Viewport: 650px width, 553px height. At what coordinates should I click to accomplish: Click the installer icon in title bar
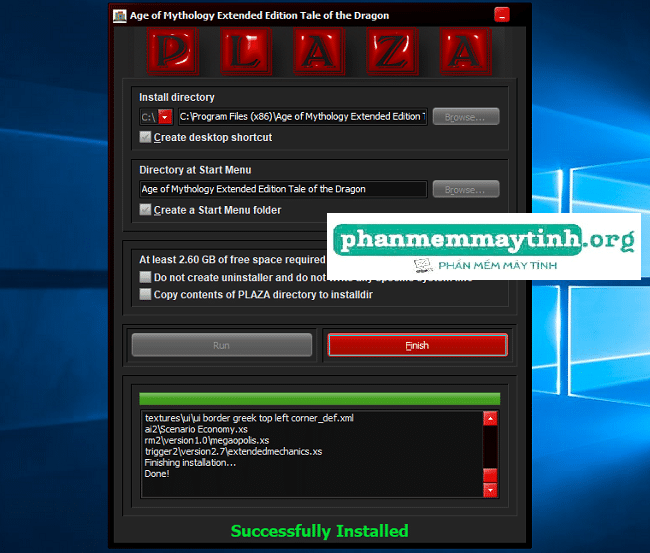tap(120, 16)
